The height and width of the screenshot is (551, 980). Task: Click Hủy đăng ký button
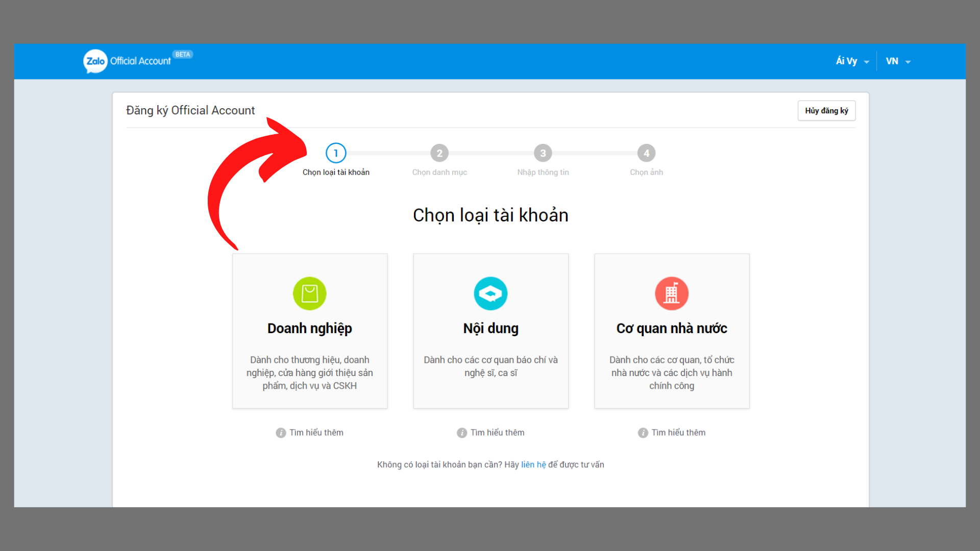826,110
